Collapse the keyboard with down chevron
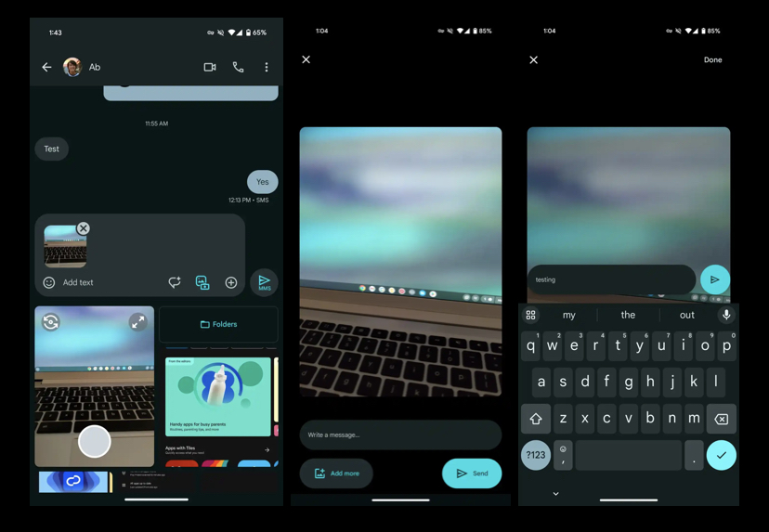The height and width of the screenshot is (532, 769). (555, 494)
